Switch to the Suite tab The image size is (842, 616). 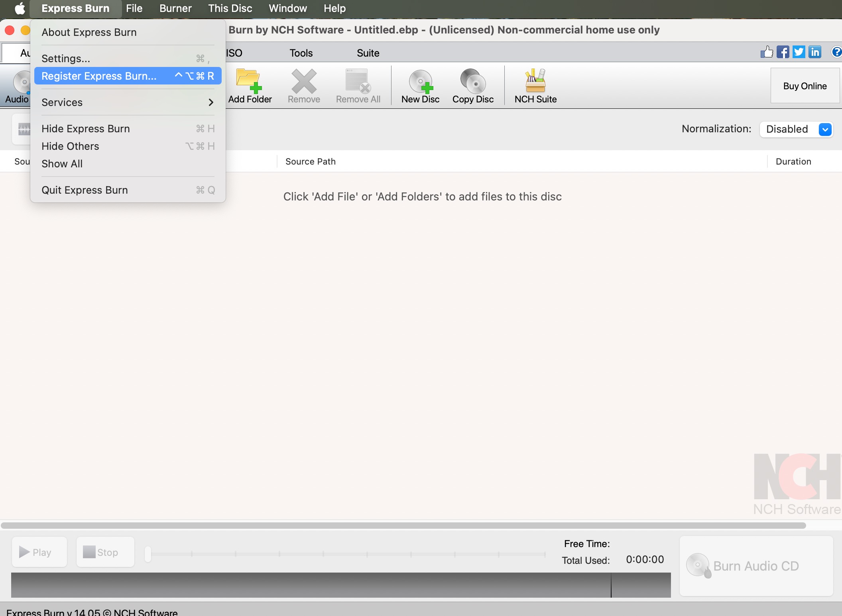(x=368, y=53)
